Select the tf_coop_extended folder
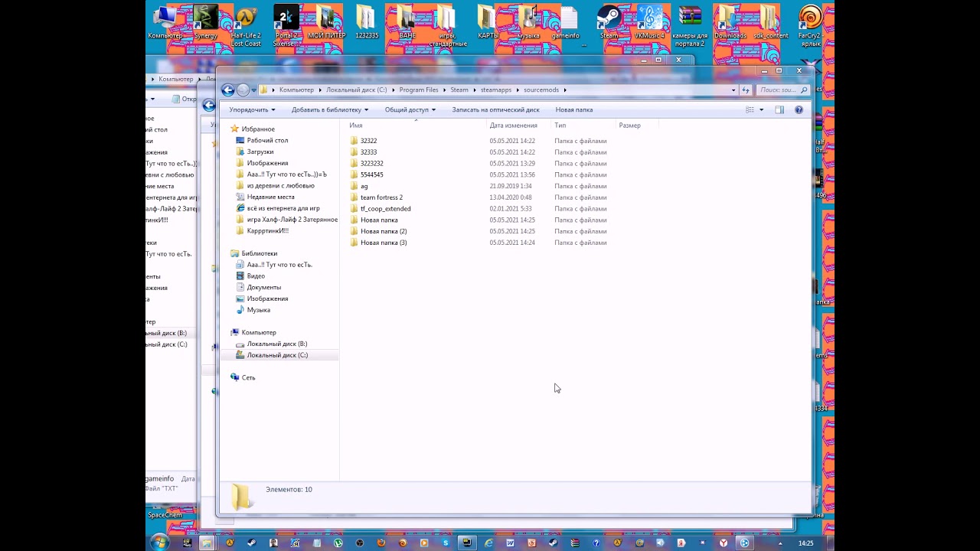Image resolution: width=980 pixels, height=551 pixels. coord(385,208)
